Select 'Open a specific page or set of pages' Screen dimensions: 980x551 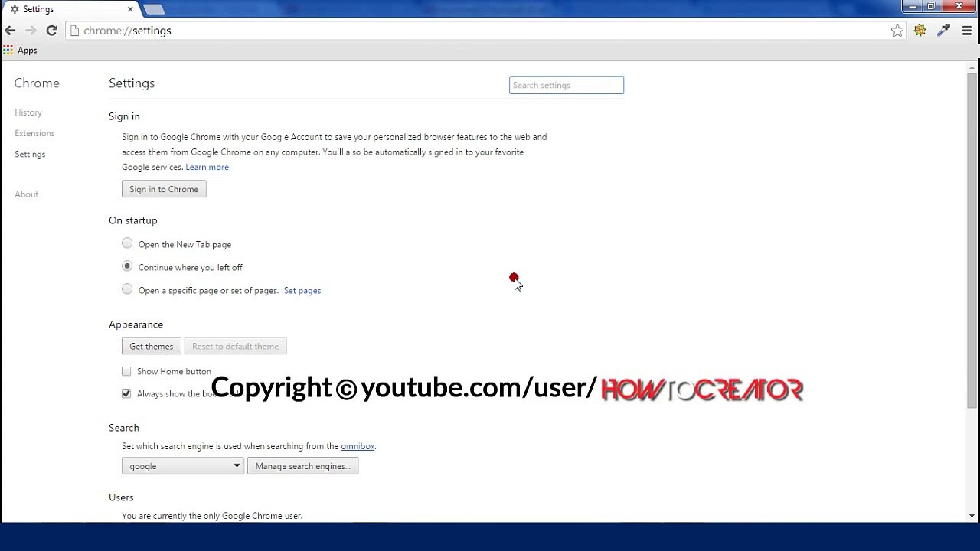pyautogui.click(x=127, y=289)
